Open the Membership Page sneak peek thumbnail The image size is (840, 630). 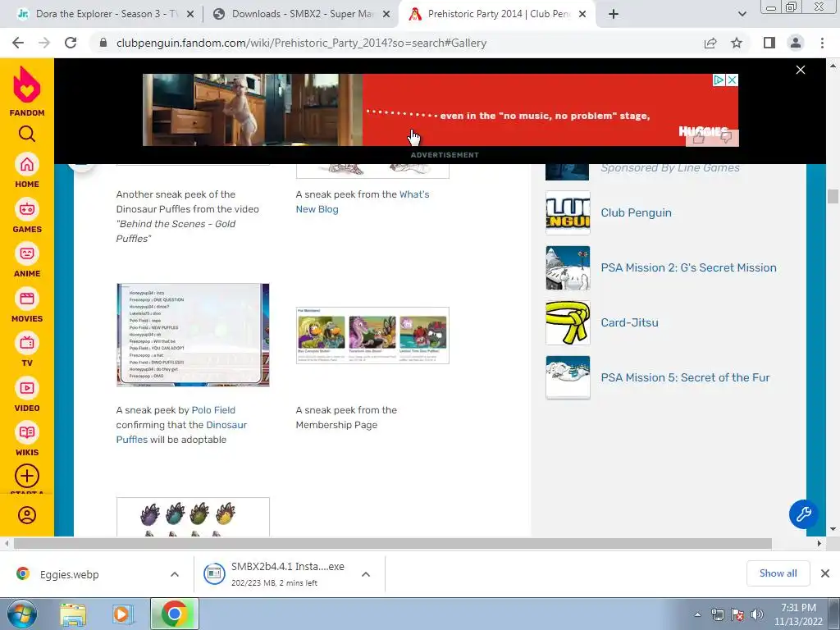(372, 336)
